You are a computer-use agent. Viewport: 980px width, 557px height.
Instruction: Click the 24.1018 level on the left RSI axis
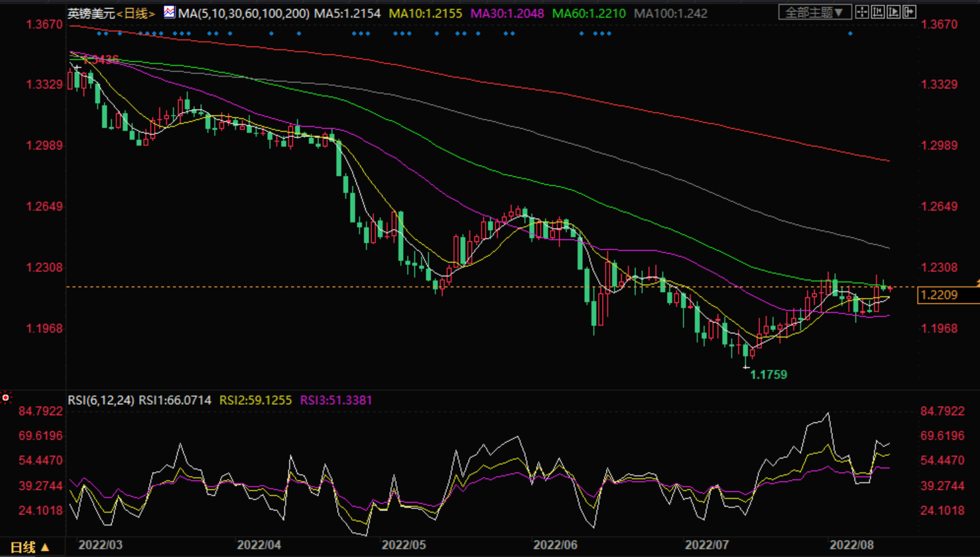click(x=41, y=510)
